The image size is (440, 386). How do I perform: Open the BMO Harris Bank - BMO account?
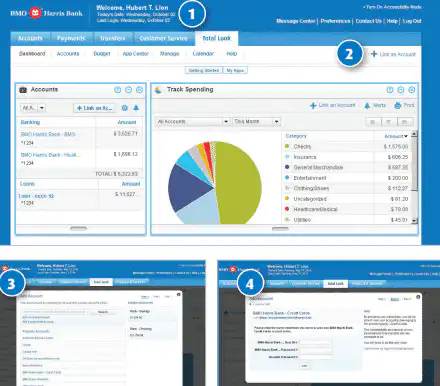pyautogui.click(x=48, y=134)
